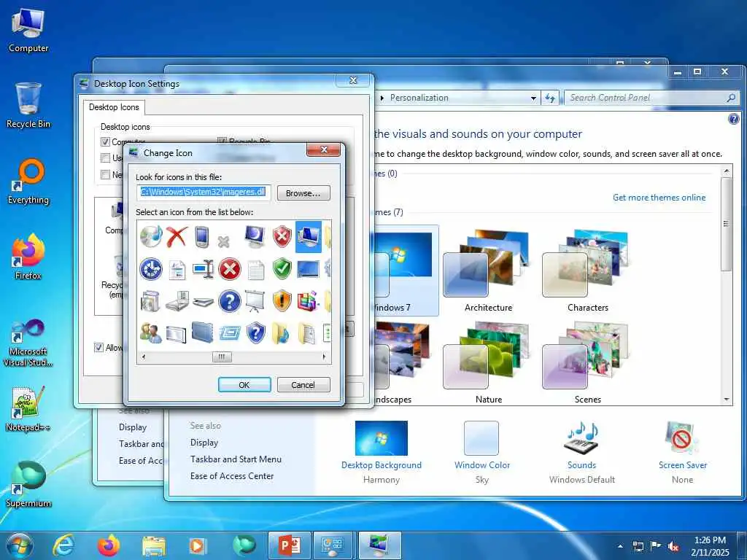Toggle the Recycle Bin desktop icon checkbox
Screen dimensions: 747x560
[222, 142]
